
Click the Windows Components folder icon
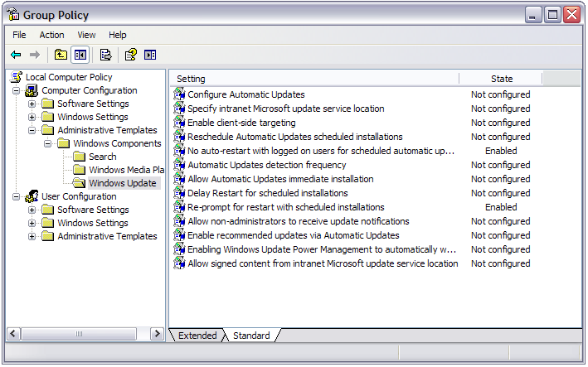tap(63, 143)
